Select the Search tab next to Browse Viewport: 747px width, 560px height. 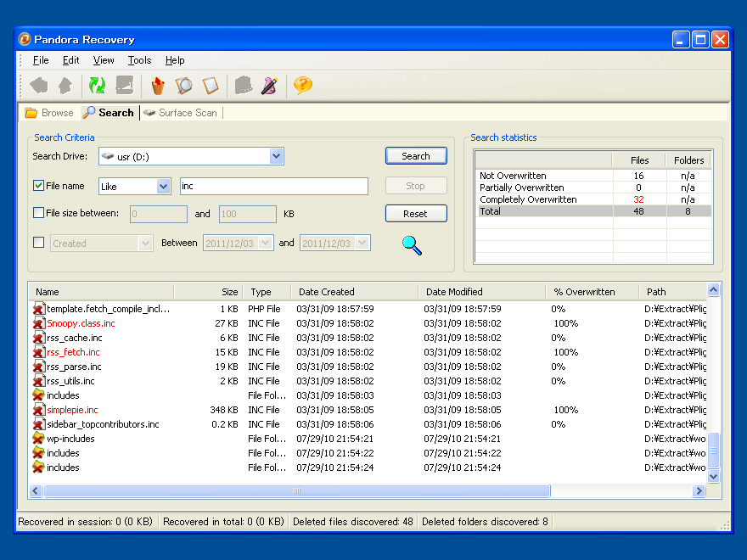point(108,113)
